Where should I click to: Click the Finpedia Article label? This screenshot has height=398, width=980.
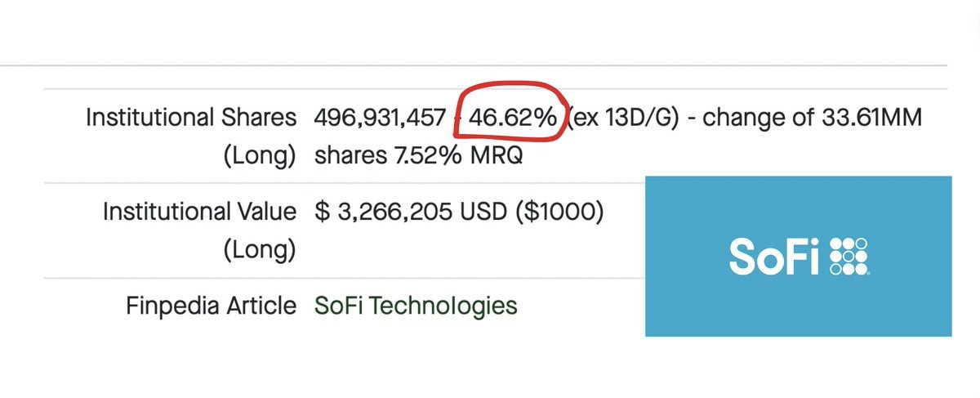tap(212, 306)
